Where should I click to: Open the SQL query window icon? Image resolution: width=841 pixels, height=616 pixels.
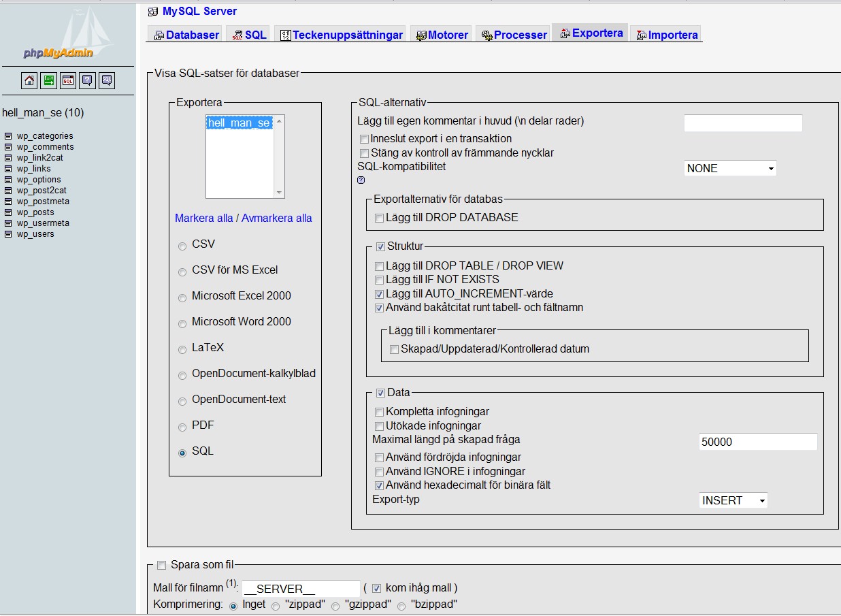coord(68,80)
